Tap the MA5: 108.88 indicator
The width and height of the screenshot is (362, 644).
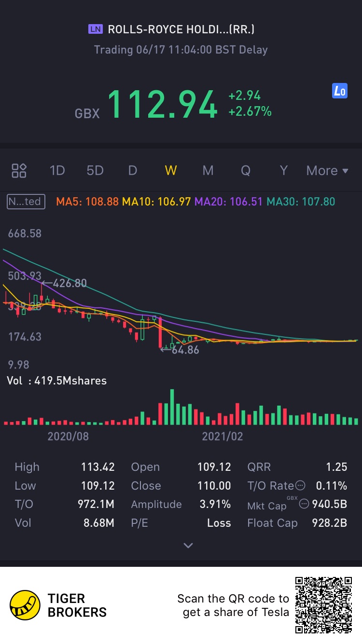[87, 201]
